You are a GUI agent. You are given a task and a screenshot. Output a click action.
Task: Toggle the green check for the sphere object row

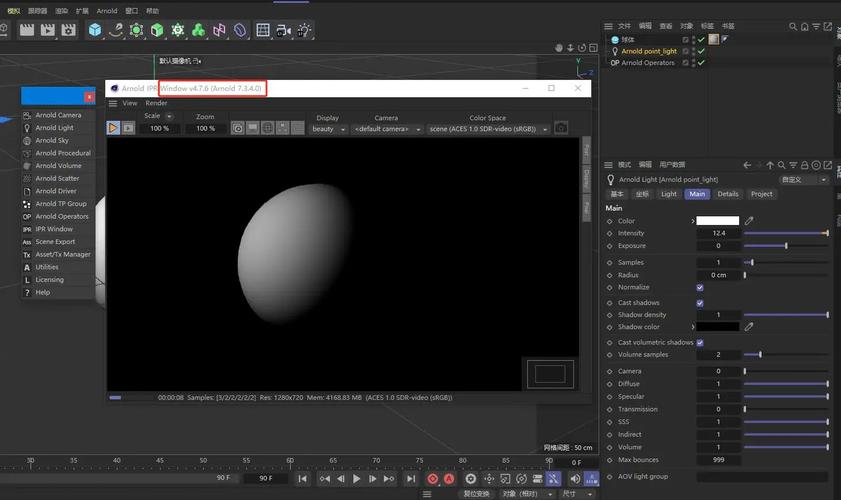coord(701,40)
